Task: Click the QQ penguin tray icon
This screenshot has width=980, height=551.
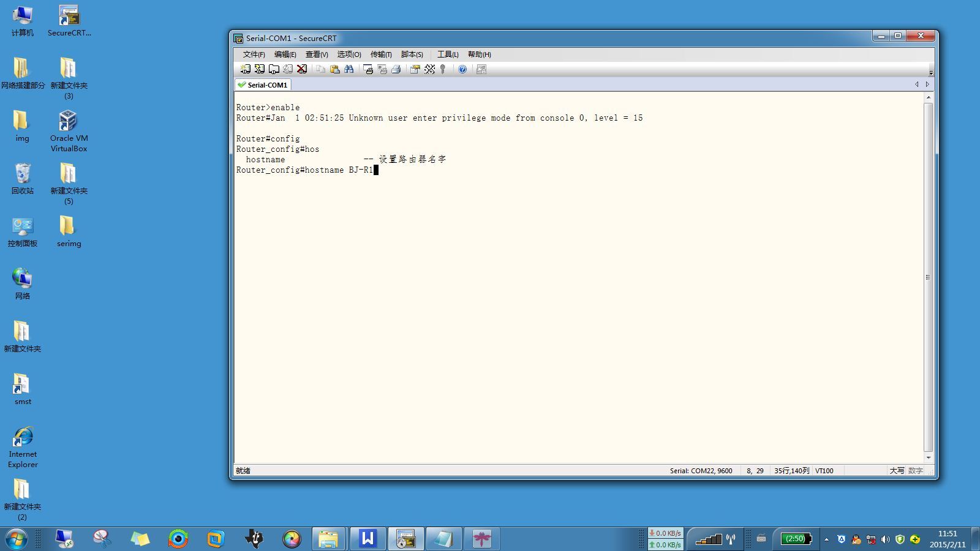Action: tap(856, 539)
